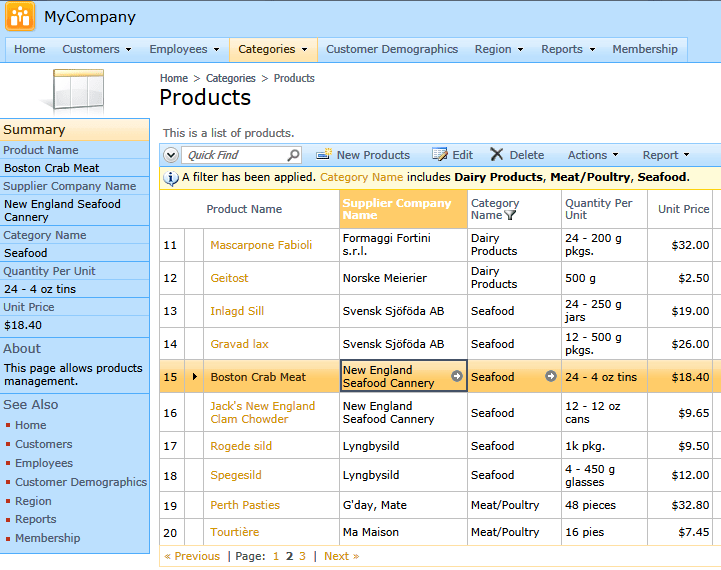Click the MyCompany orange logo icon
The image size is (721, 570).
[x=20, y=17]
